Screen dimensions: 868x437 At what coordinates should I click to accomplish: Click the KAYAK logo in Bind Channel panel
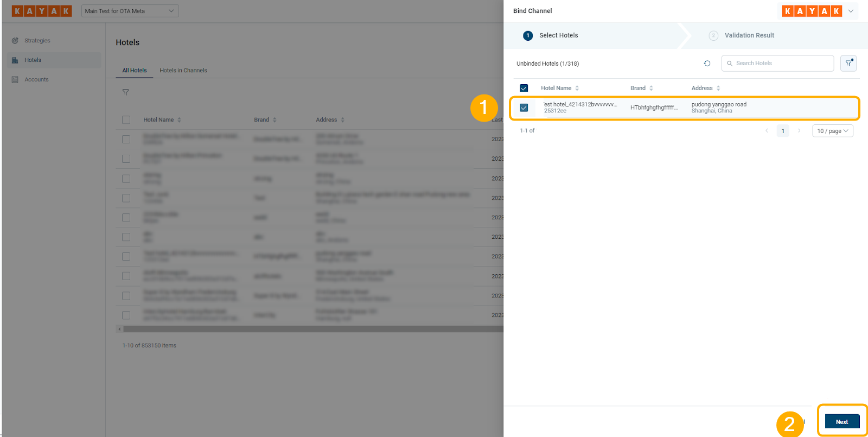(812, 11)
